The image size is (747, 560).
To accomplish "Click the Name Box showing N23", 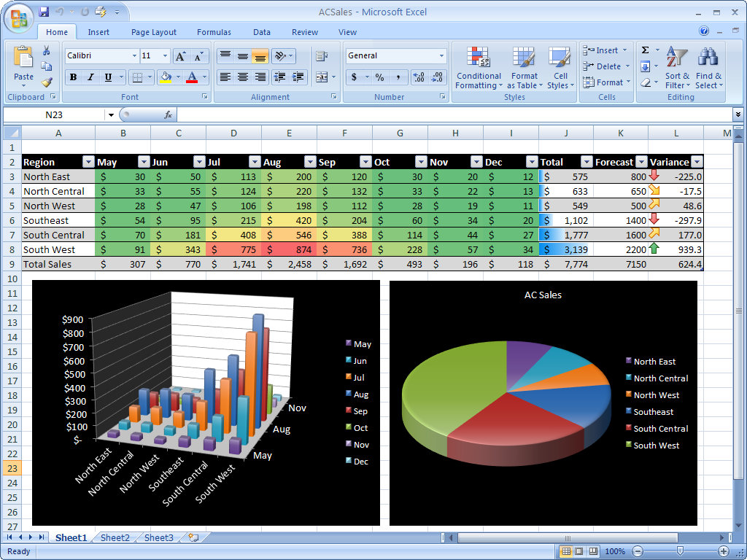I will pos(54,114).
